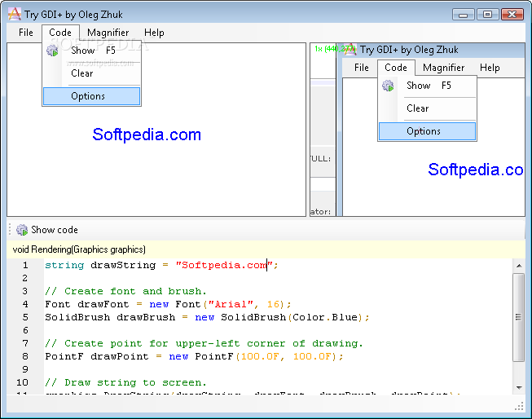Click the blue Softpedia.com text in the preview
The height and width of the screenshot is (419, 532).
click(x=147, y=135)
